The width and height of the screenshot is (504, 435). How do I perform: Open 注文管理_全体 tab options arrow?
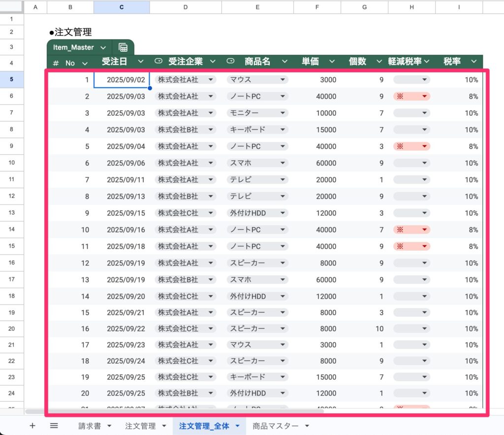click(x=238, y=426)
